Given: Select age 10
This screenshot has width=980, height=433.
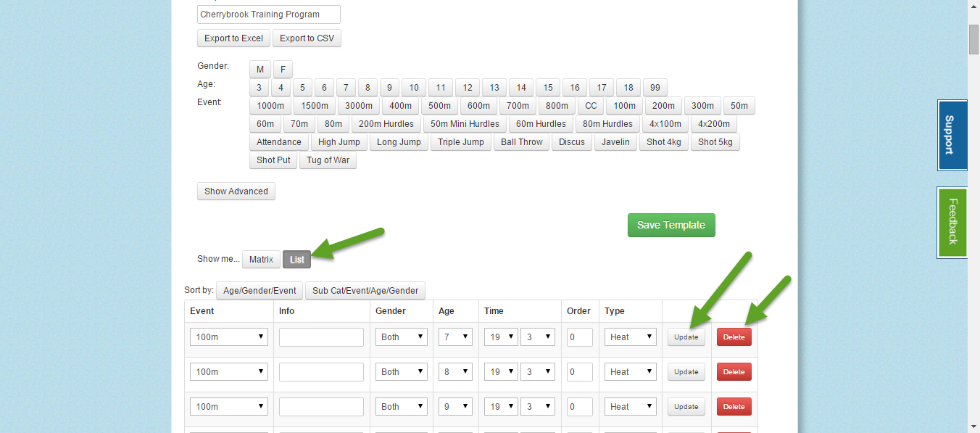Looking at the screenshot, I should (414, 88).
